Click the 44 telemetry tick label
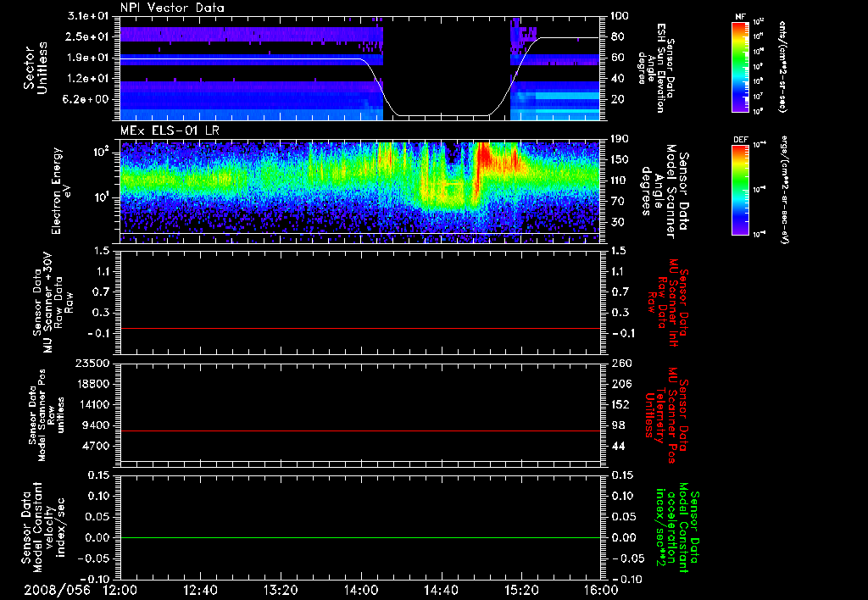Image resolution: width=868 pixels, height=600 pixels. (x=618, y=446)
